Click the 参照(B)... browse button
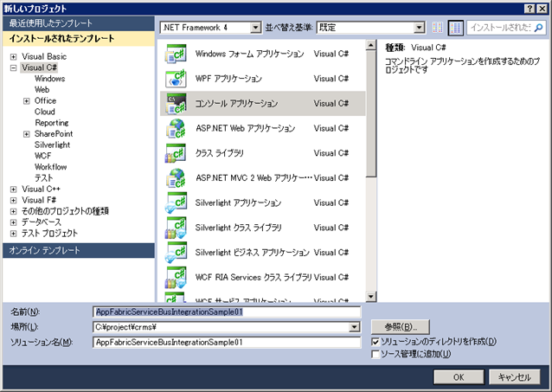Screen dimensions: 552x392 point(401,327)
